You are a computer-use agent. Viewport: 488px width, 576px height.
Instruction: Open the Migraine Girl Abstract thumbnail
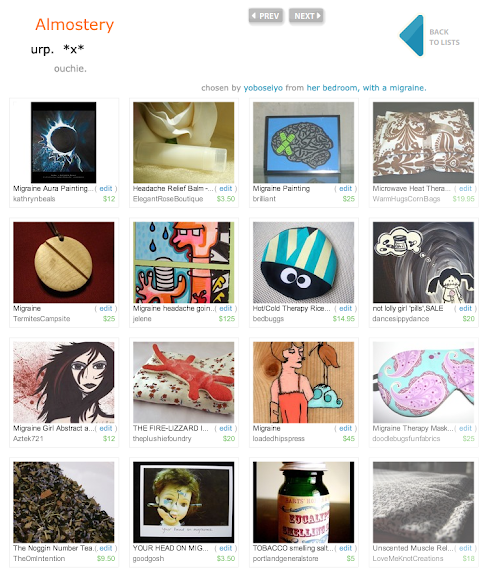tap(64, 382)
